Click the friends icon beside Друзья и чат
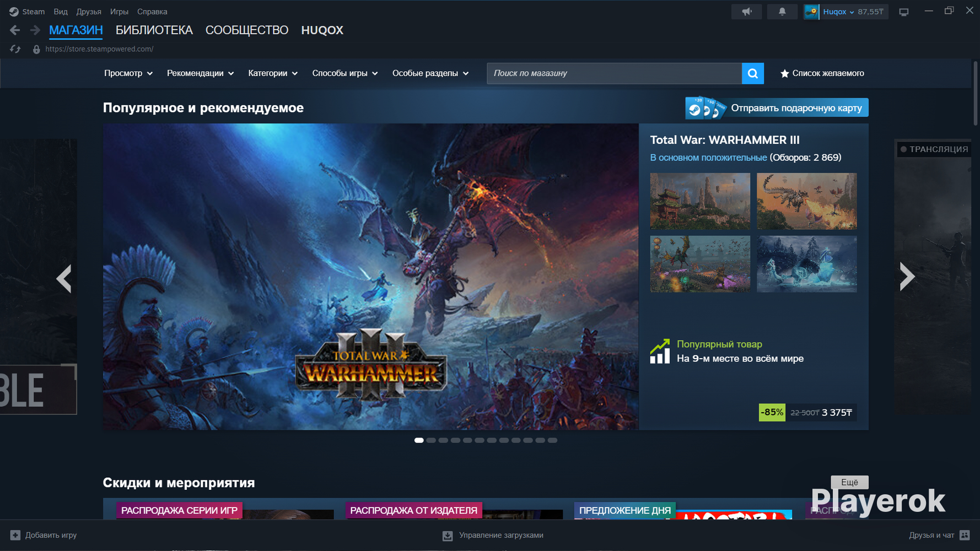Viewport: 980px width, 551px height. [965, 535]
